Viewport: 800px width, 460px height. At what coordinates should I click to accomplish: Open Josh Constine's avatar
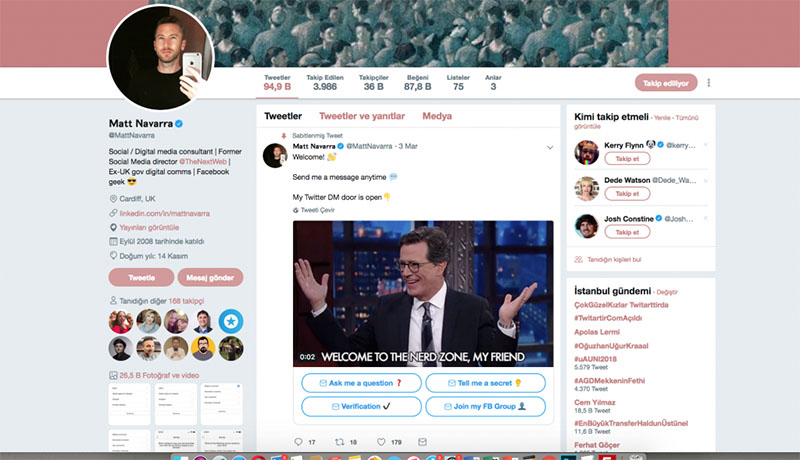[587, 226]
